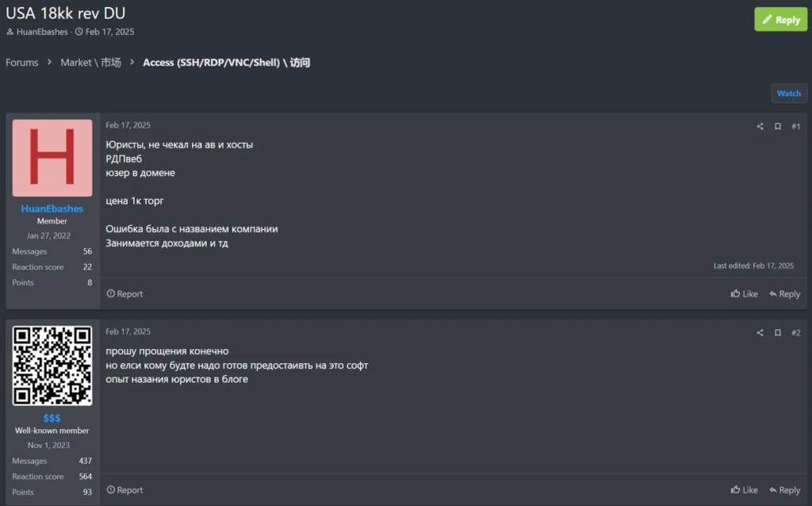Go to Market breadcrumb section
This screenshot has height=506, width=812.
[x=90, y=63]
